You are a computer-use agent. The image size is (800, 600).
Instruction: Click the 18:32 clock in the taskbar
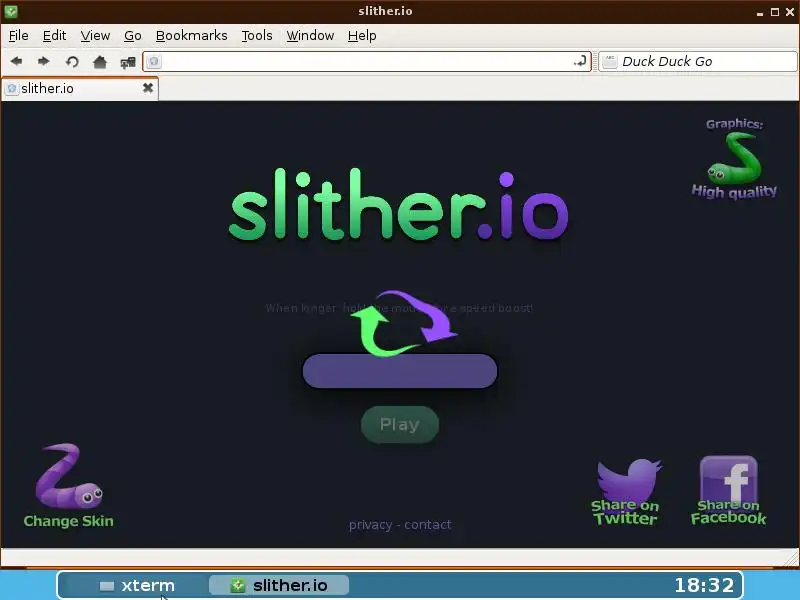704,585
